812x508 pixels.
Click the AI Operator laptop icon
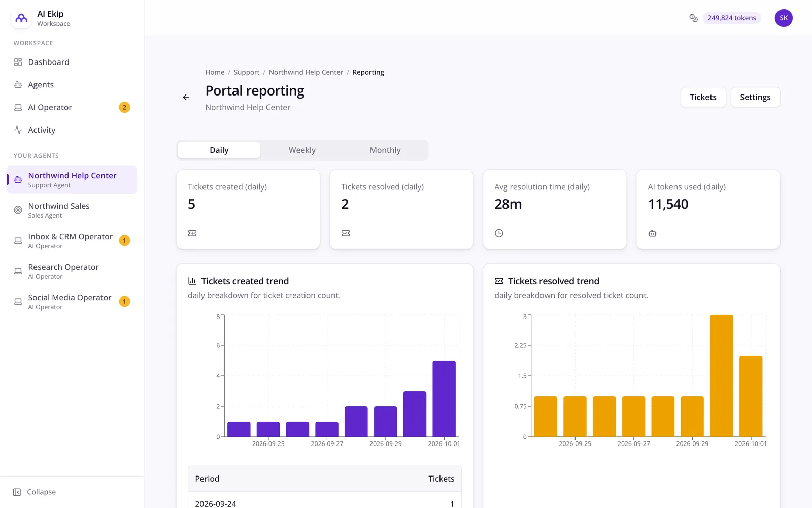[18, 107]
